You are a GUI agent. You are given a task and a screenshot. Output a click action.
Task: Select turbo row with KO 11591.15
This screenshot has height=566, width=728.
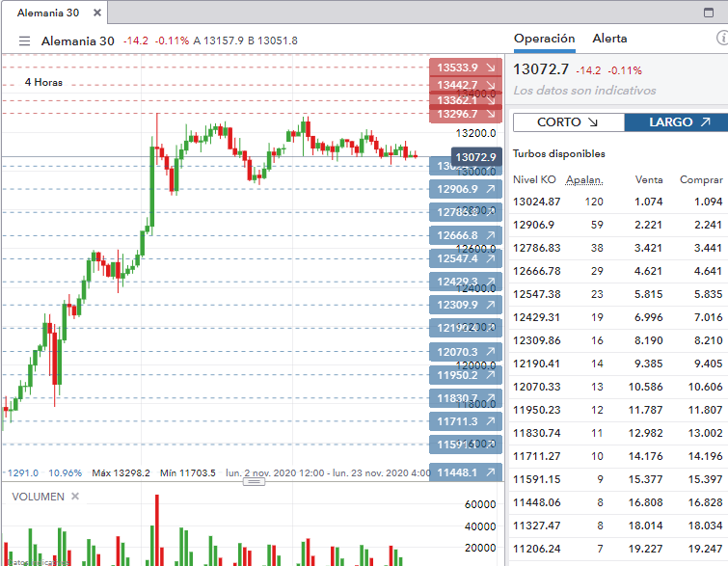click(618, 479)
